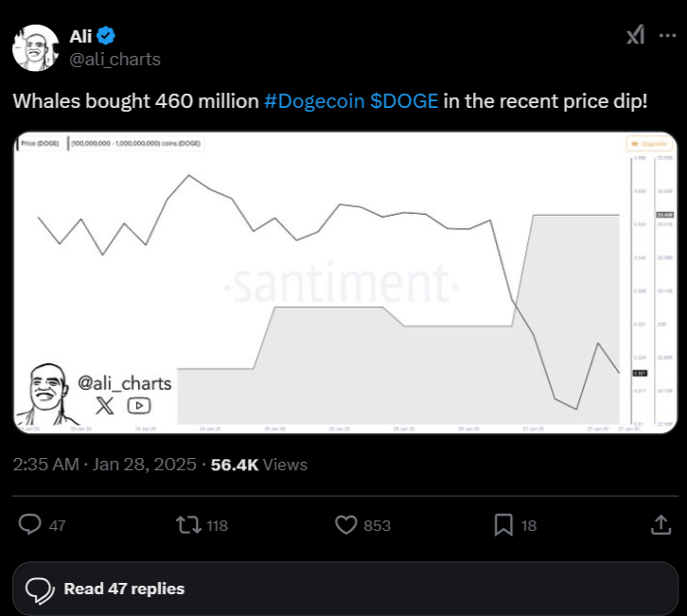Open the share post icon

[660, 524]
